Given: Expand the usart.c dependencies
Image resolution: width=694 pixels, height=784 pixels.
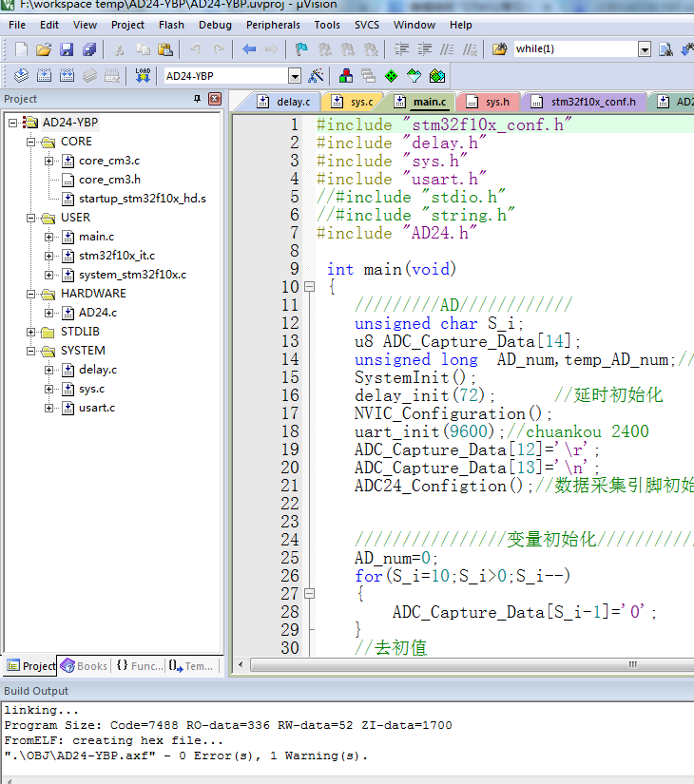Looking at the screenshot, I should click(49, 408).
